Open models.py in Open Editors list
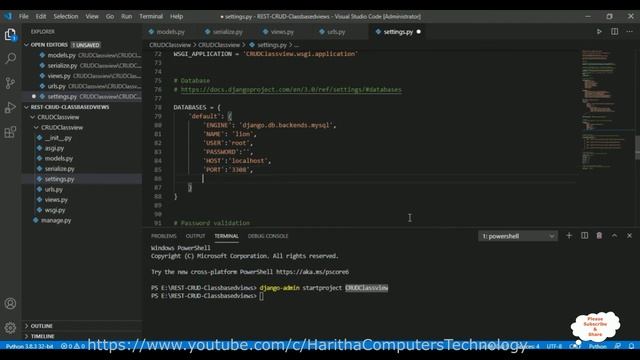The width and height of the screenshot is (640, 360). 82,55
